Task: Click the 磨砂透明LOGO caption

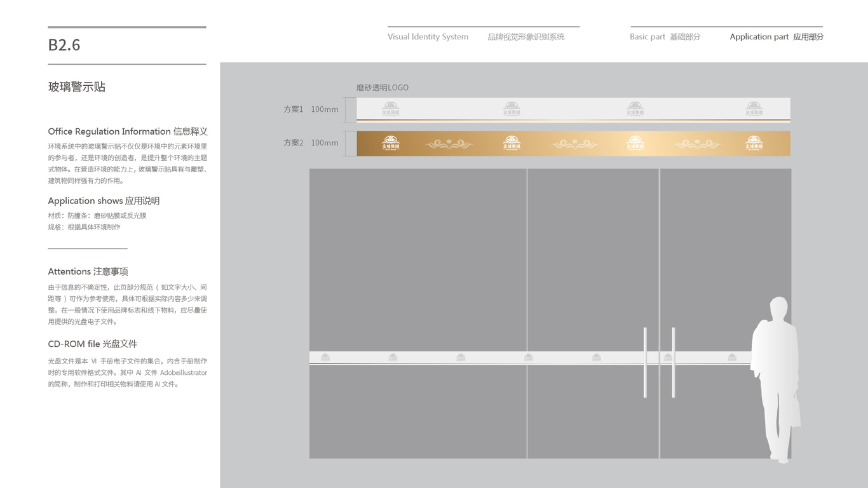Action: click(x=382, y=88)
